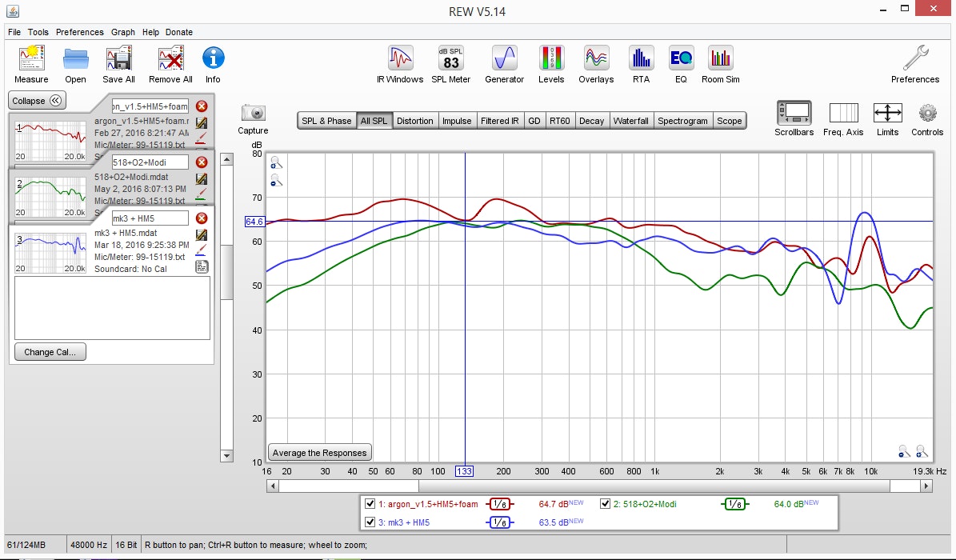This screenshot has height=560, width=956.
Task: Switch to the Waterfall tab
Action: point(631,121)
